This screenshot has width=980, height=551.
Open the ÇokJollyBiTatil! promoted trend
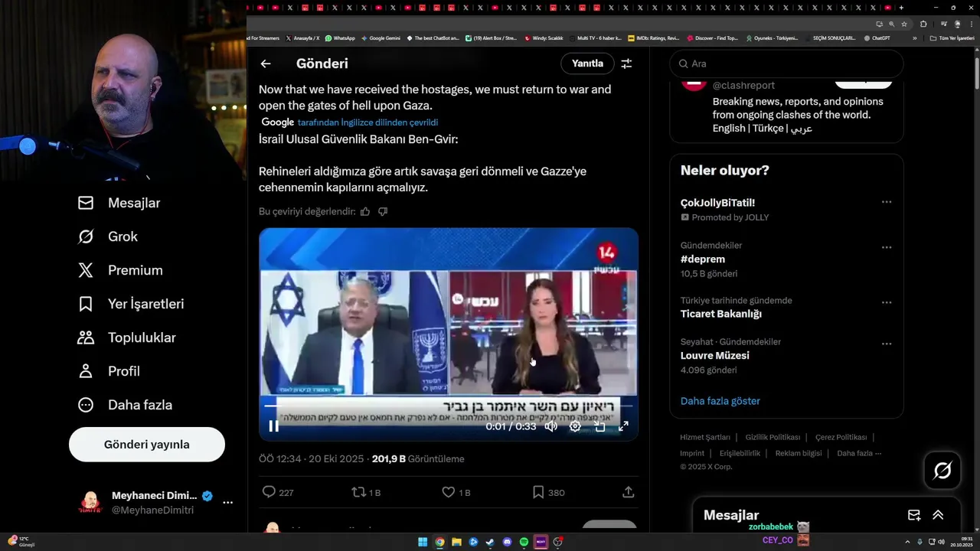[717, 203]
